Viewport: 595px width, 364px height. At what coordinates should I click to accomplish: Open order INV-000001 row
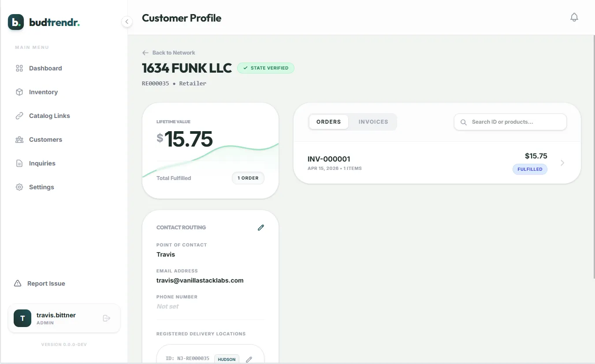[437, 163]
